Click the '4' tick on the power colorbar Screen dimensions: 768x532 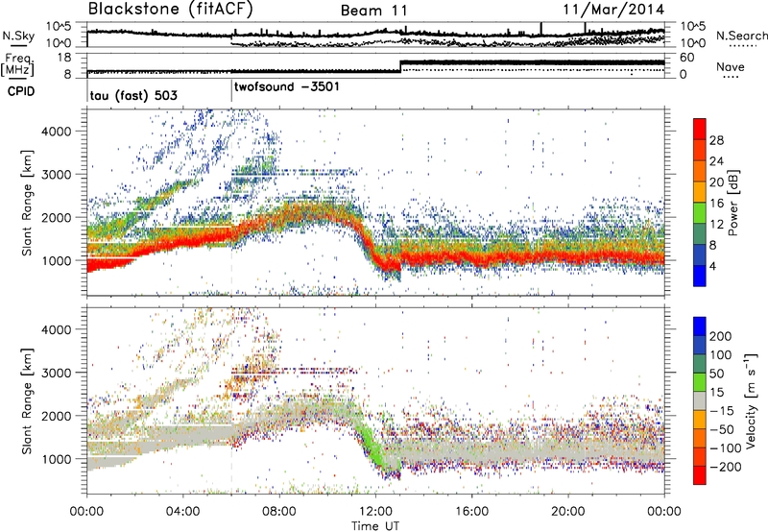[712, 266]
